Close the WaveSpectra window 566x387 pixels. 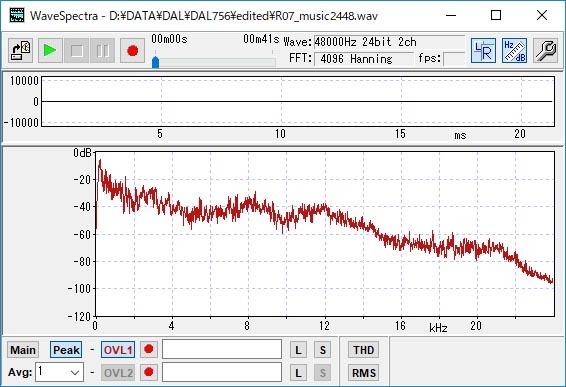(541, 16)
